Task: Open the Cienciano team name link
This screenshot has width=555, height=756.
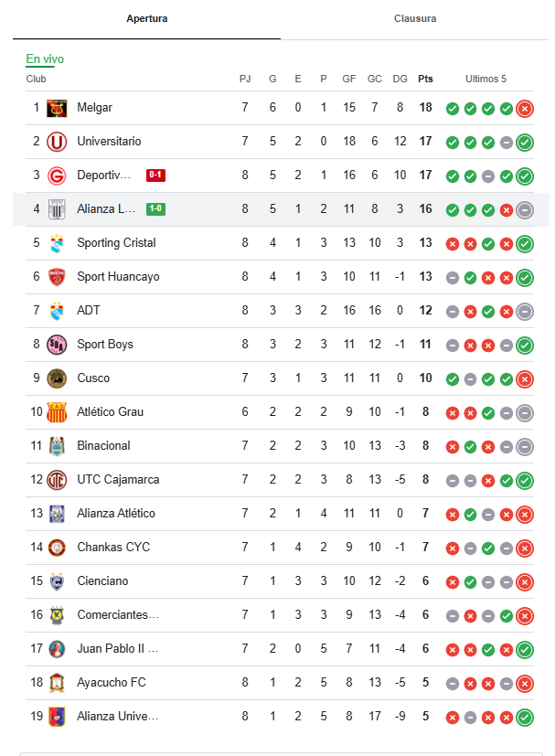Action: tap(102, 581)
